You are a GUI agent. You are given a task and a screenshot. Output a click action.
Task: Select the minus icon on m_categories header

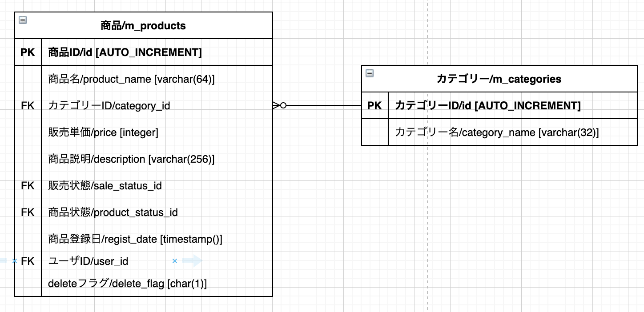pyautogui.click(x=370, y=73)
